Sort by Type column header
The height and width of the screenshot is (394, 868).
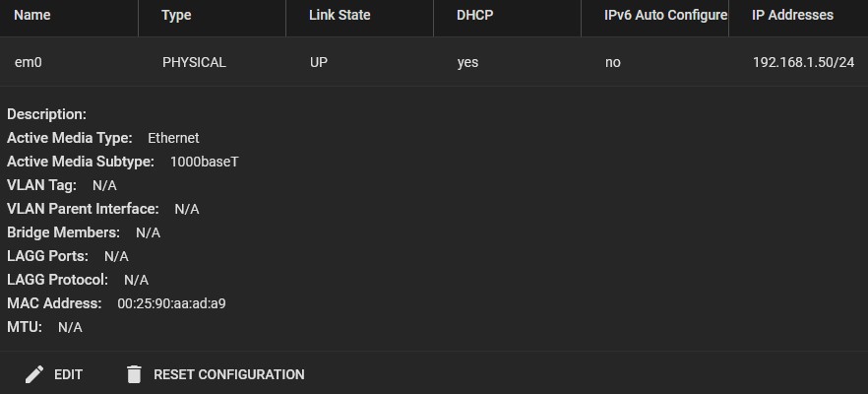(x=176, y=15)
